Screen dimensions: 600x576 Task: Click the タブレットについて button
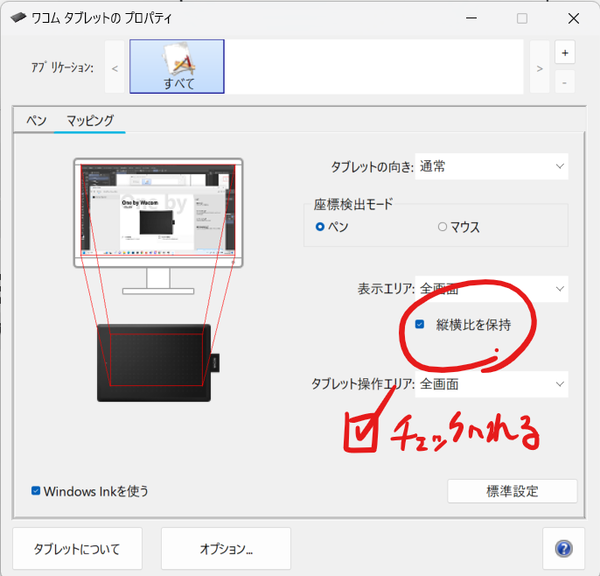(x=77, y=549)
